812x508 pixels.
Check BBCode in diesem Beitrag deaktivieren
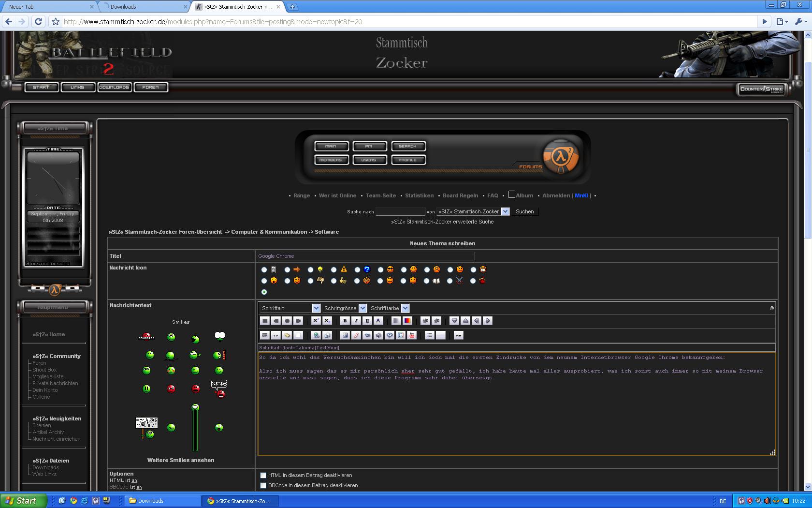pyautogui.click(x=263, y=485)
